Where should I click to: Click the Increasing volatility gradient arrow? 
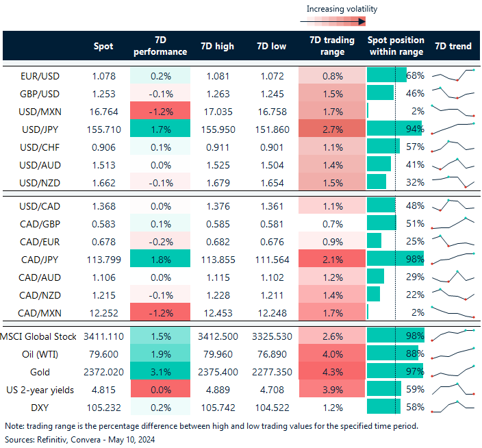[341, 22]
